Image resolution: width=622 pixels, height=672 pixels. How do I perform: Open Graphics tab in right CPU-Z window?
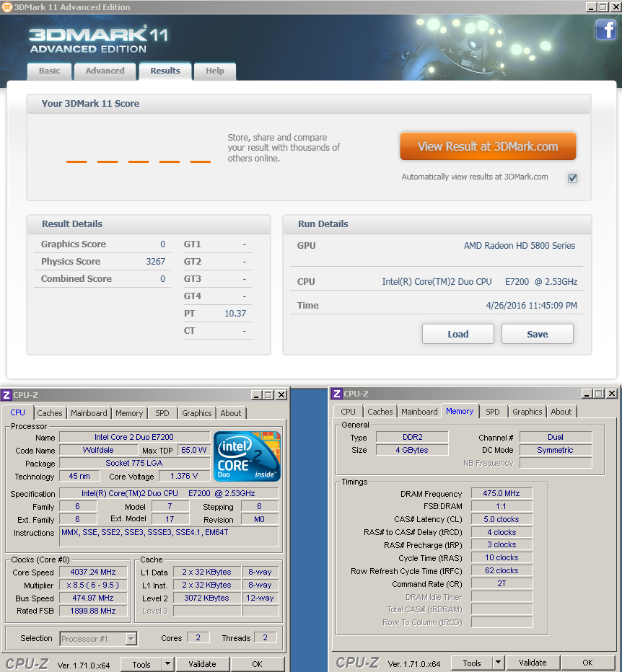click(527, 412)
